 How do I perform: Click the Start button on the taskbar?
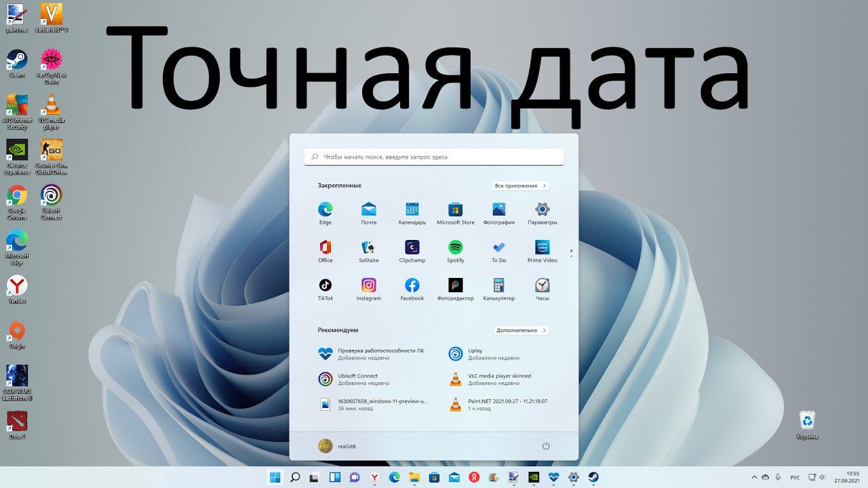(x=275, y=477)
